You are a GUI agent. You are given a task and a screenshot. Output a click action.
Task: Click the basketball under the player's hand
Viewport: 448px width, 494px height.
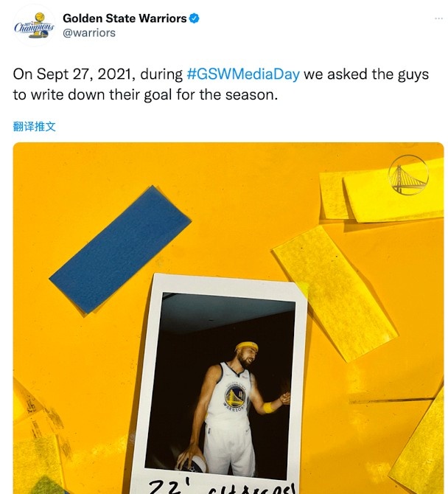pyautogui.click(x=192, y=462)
